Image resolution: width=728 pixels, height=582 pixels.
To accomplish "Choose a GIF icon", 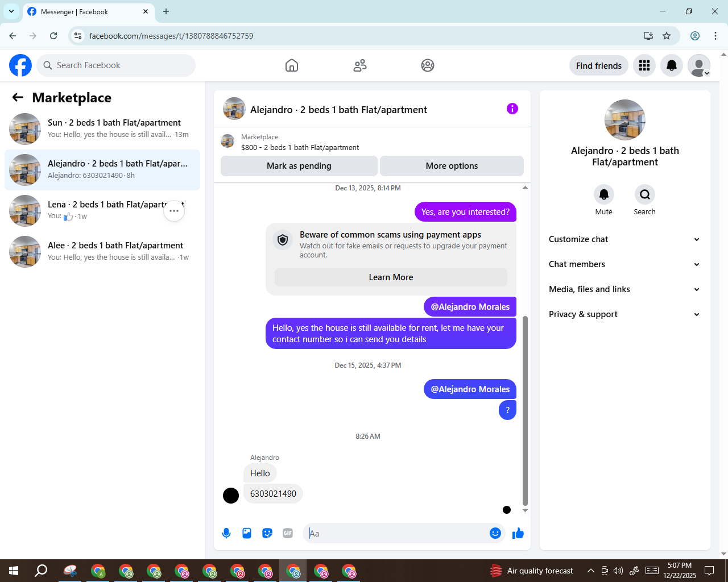I will click(x=288, y=533).
